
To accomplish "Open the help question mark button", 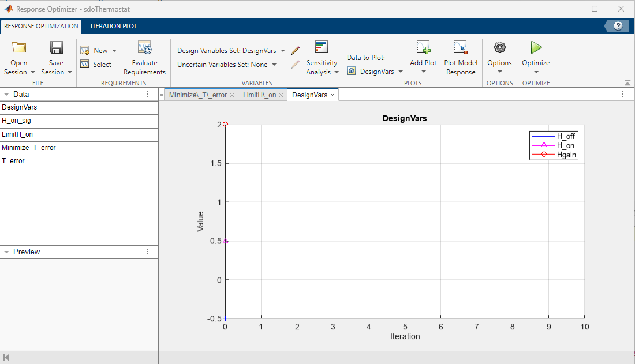I will coord(618,26).
